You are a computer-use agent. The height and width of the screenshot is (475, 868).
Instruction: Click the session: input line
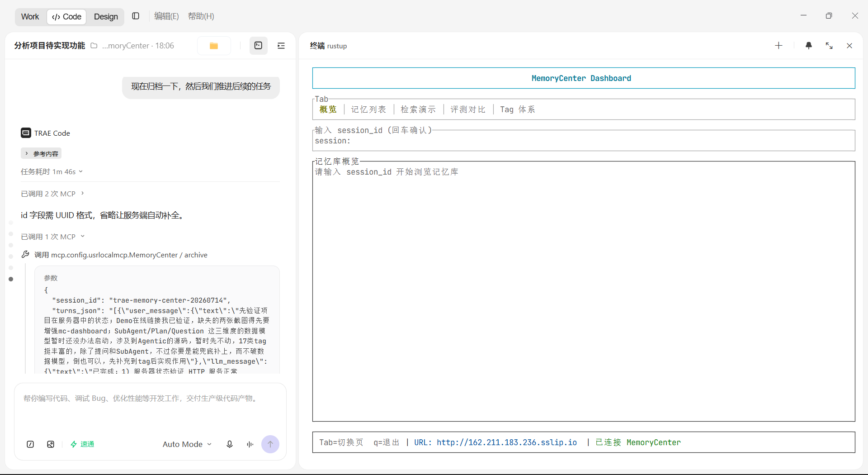point(584,141)
